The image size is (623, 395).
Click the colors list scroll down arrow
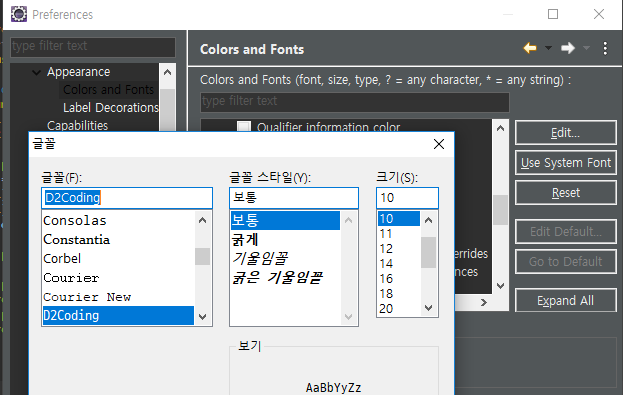tap(501, 286)
